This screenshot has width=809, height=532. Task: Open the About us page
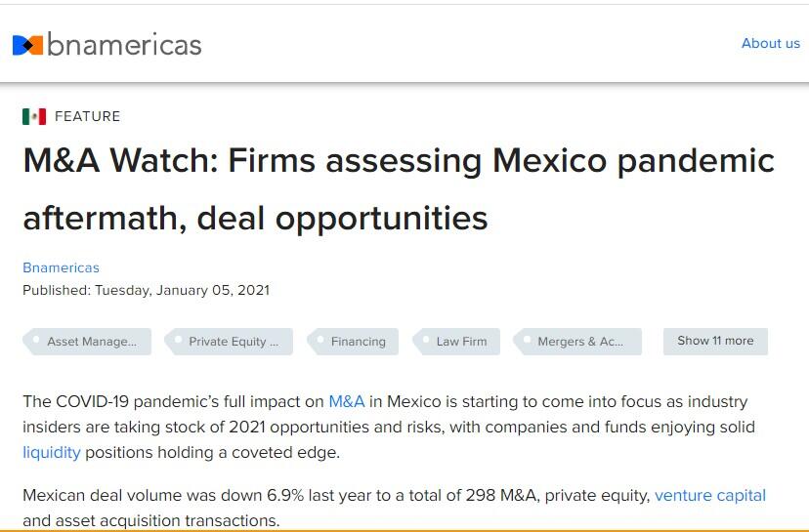point(770,43)
